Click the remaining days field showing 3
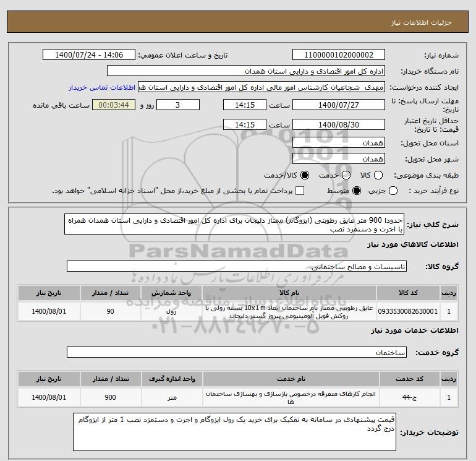Screen dimensions: 476x461 click(x=178, y=105)
